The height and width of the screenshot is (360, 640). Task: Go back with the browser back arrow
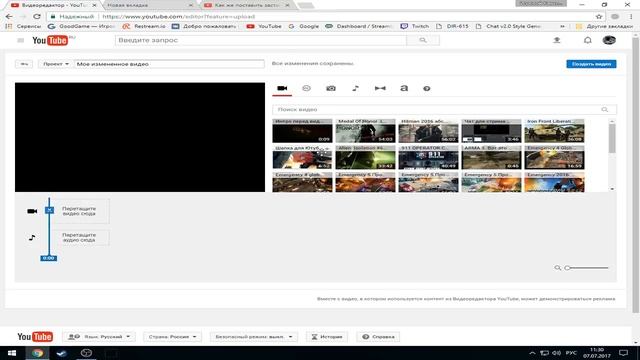[9, 16]
